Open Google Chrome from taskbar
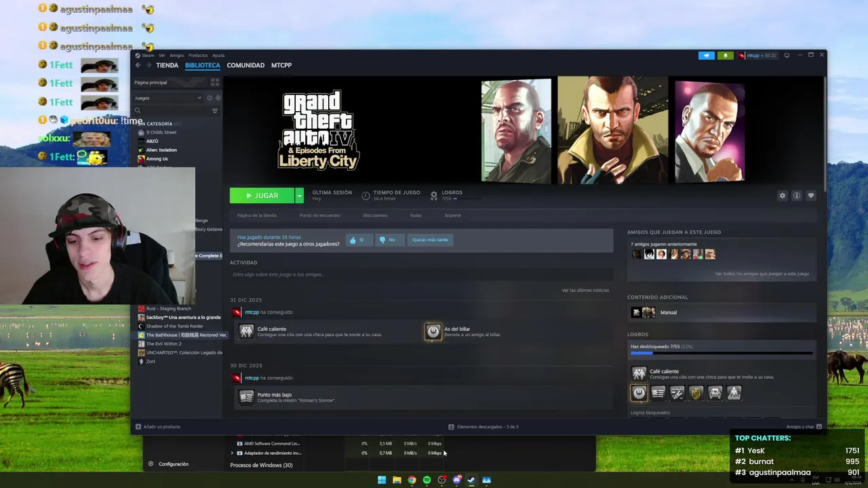This screenshot has width=868, height=488. point(412,480)
